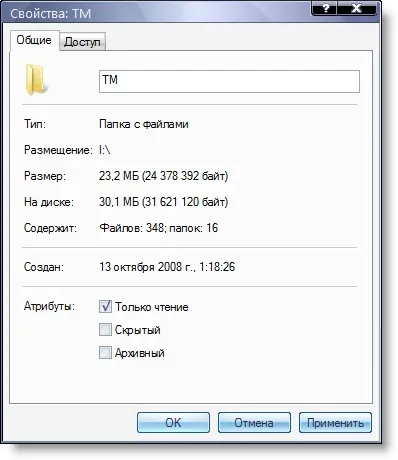
Task: Toggle the Только чтение checkbox
Action: click(x=105, y=306)
